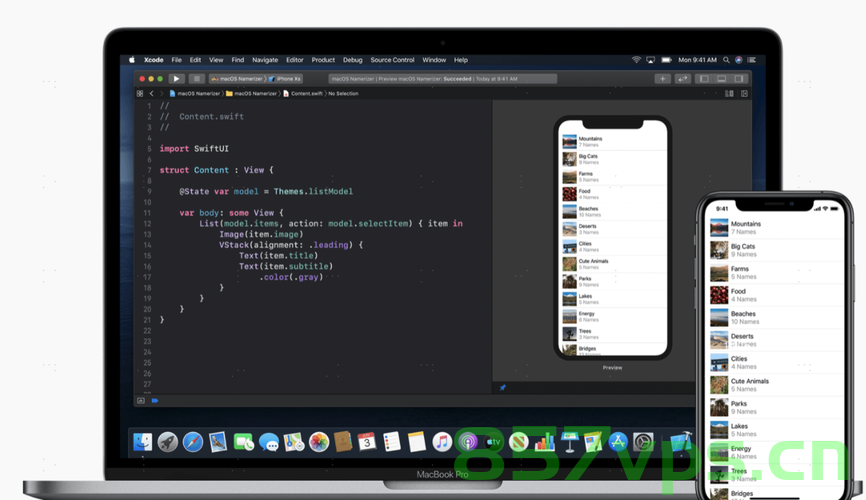Tap the Deserts row on the iPhone
The image size is (866, 500).
click(x=776, y=340)
